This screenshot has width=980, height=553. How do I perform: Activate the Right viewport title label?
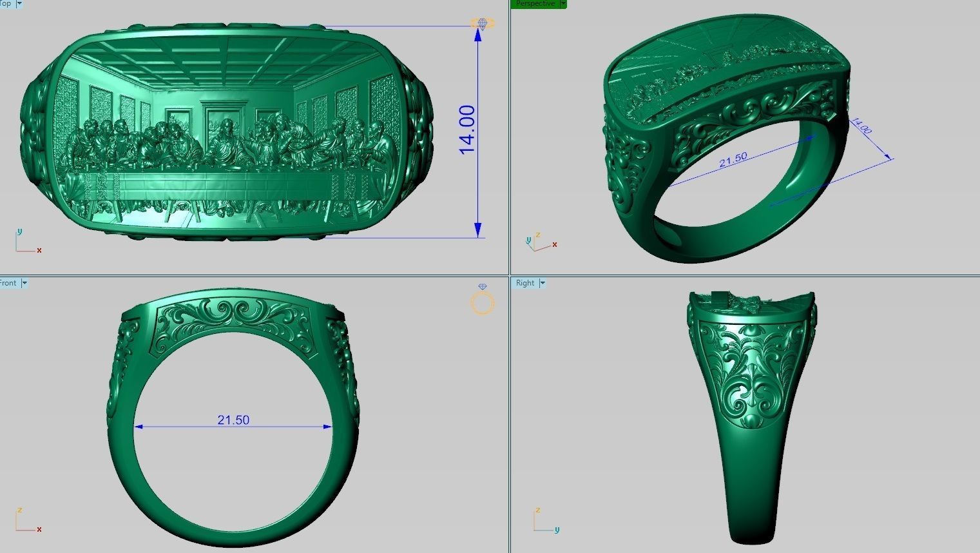point(525,283)
